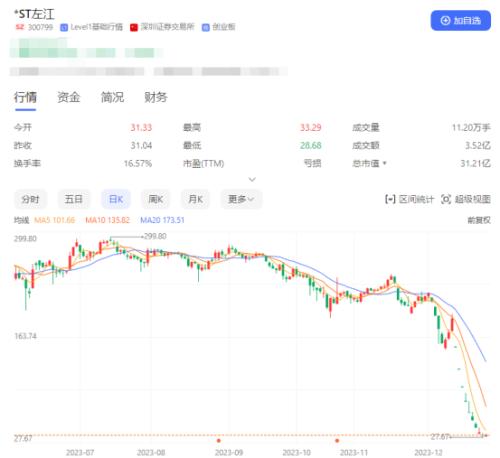Click the 最高 value 33.29
Image resolution: width=500 pixels, height=458 pixels.
click(311, 128)
